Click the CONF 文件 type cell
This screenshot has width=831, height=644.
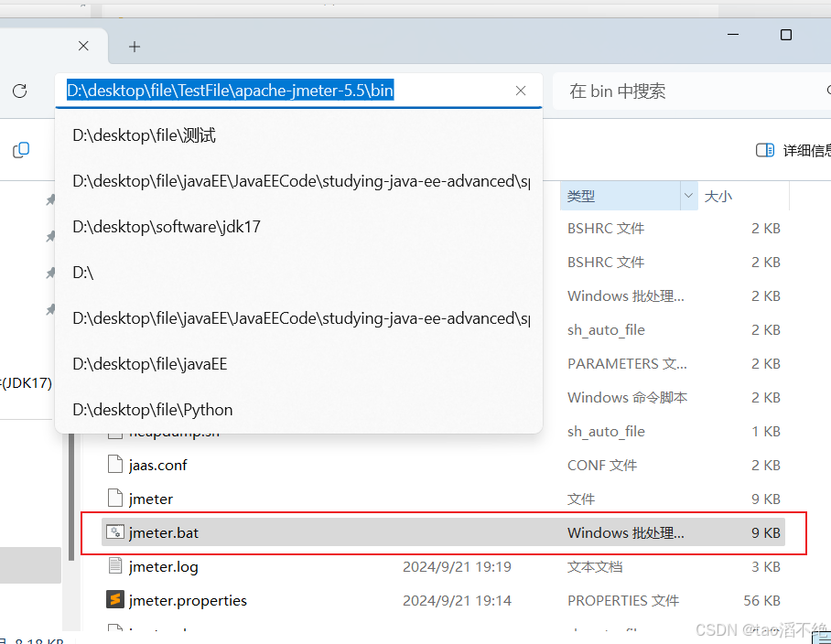click(x=602, y=465)
